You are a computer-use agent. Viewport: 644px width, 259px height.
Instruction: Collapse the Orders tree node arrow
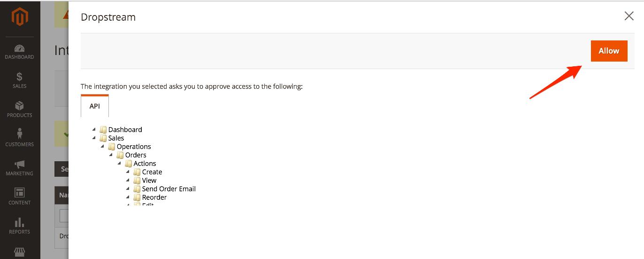pyautogui.click(x=111, y=155)
